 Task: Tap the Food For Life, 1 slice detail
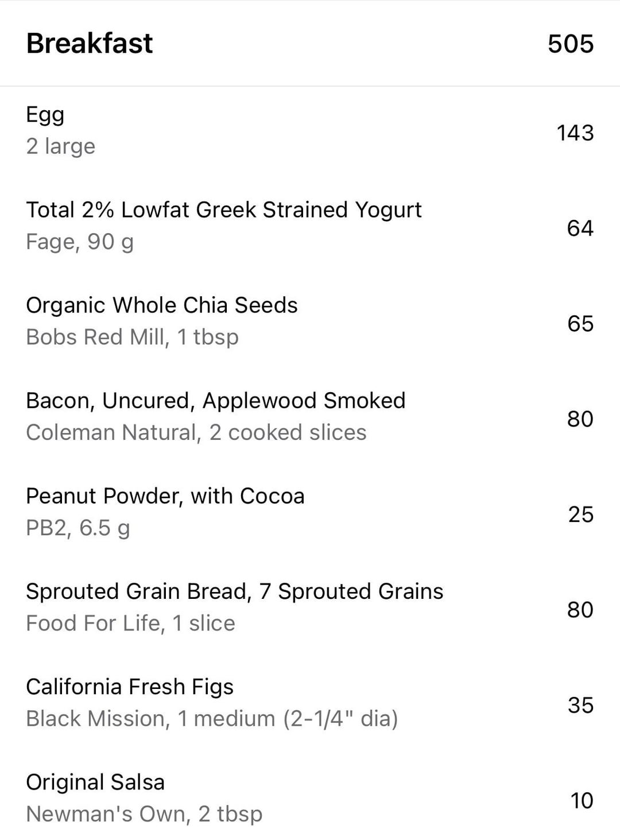[131, 623]
